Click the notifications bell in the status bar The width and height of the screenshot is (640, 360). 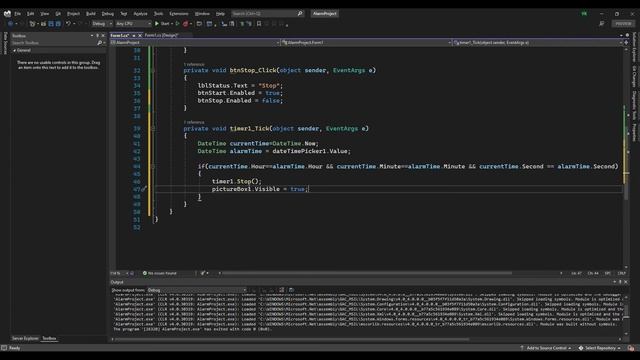click(631, 348)
